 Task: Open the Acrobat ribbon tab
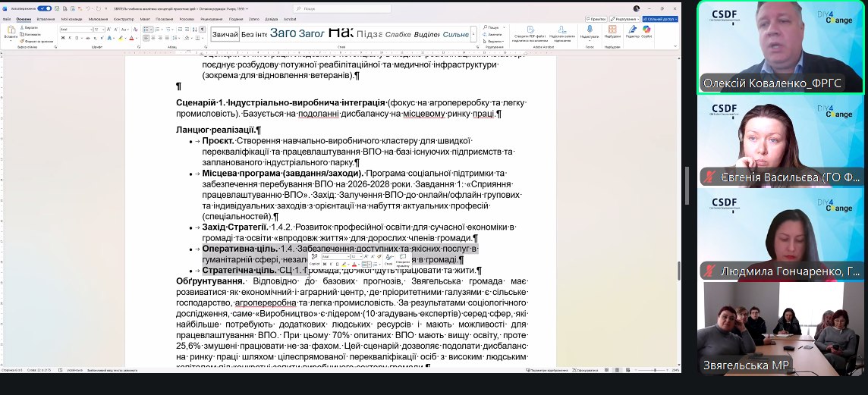click(x=290, y=19)
